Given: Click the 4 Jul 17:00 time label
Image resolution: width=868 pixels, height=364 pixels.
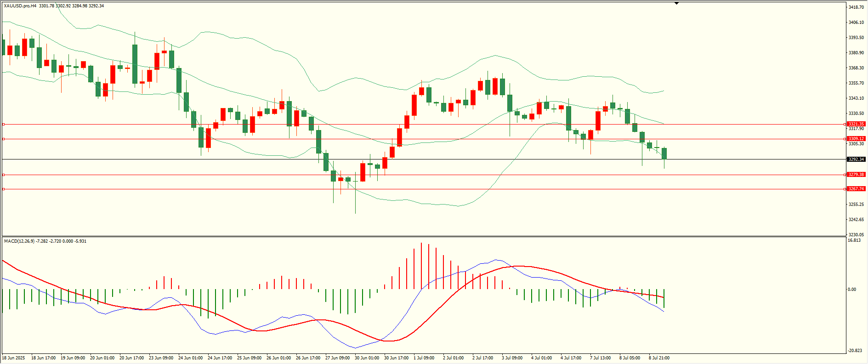Looking at the screenshot, I should 571,358.
